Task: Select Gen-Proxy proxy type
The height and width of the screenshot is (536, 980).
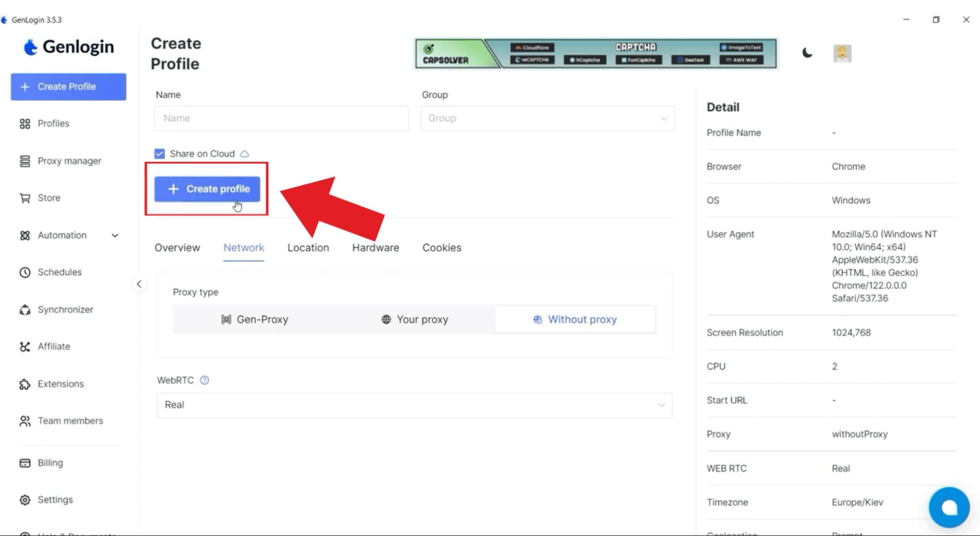Action: point(254,319)
